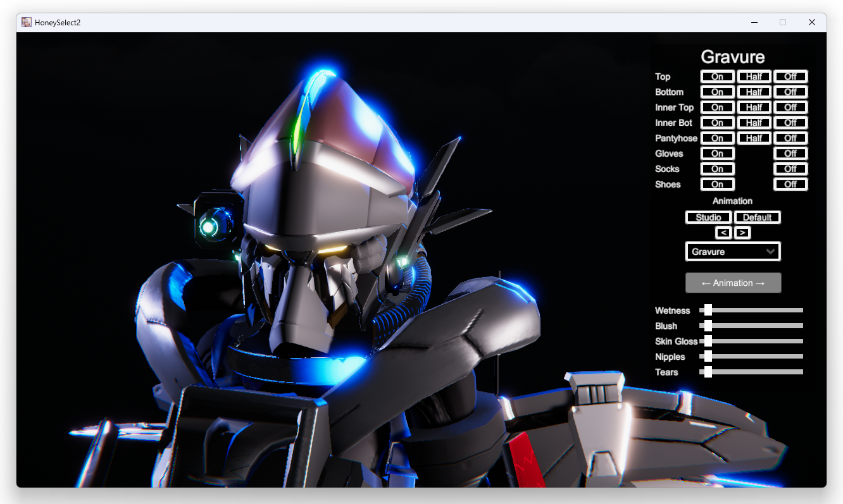The width and height of the screenshot is (843, 504).
Task: Turn Inner Bot clothing Off
Action: click(790, 123)
